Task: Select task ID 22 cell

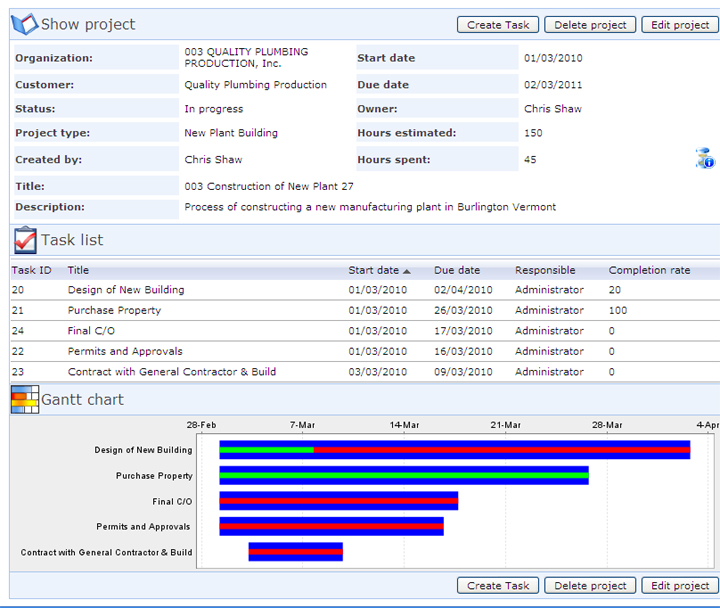Action: [18, 351]
